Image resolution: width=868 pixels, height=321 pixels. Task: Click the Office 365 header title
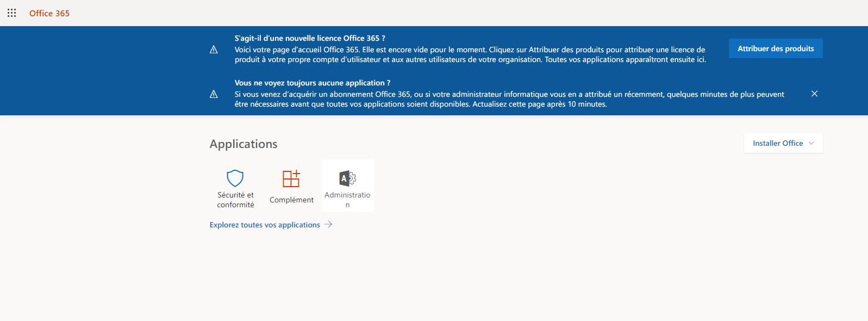click(49, 13)
